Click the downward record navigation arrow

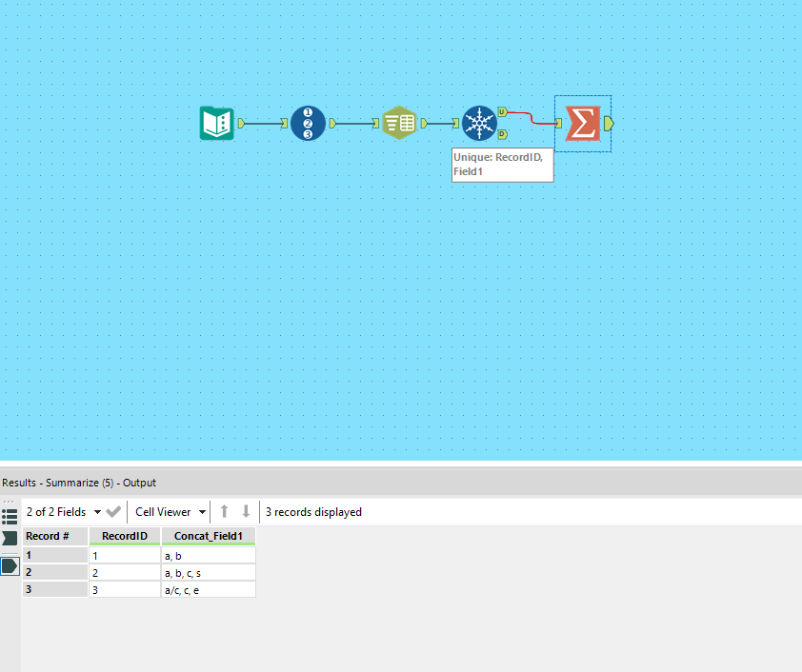pos(246,511)
